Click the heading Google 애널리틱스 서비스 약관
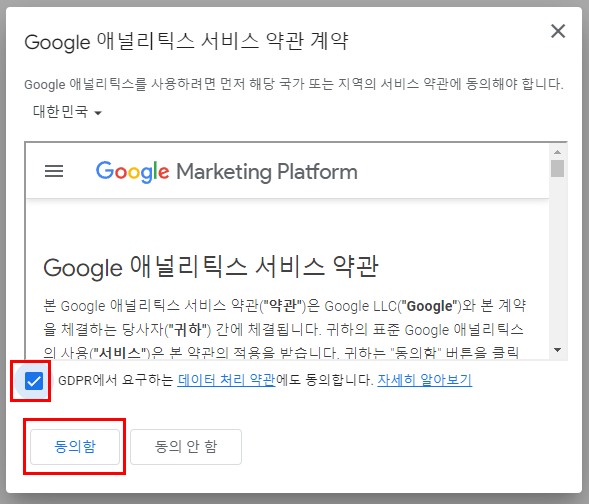Image resolution: width=589 pixels, height=504 pixels. 211,267
